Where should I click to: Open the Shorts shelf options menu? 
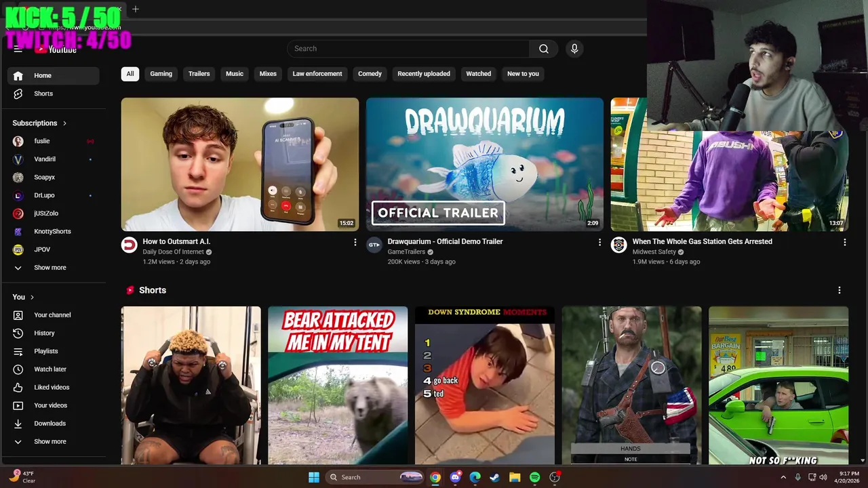839,290
